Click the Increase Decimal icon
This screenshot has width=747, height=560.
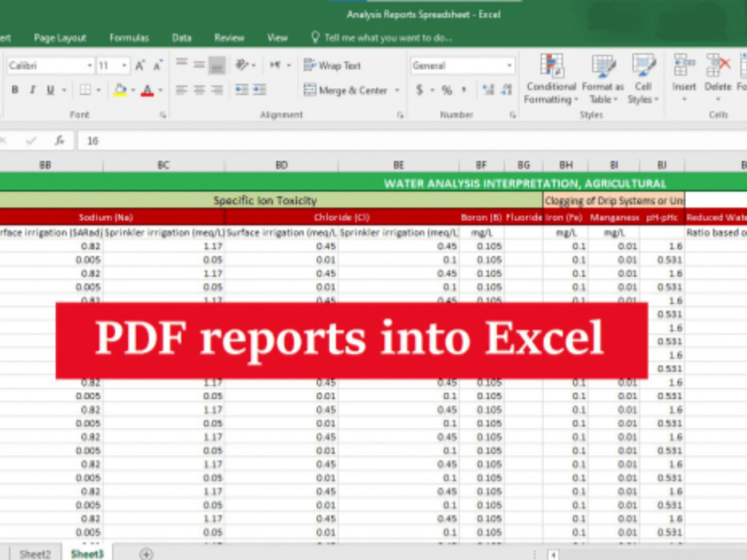(487, 90)
